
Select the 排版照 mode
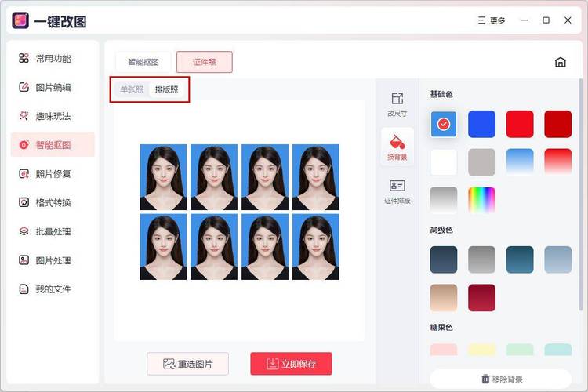coord(166,89)
